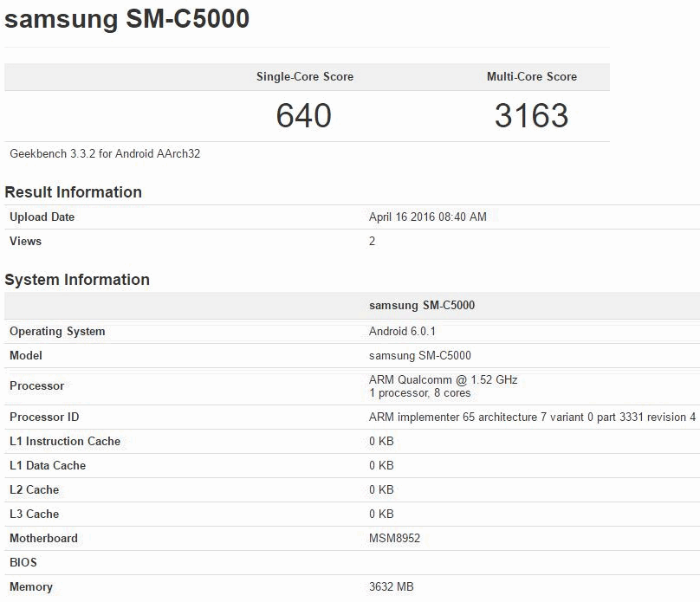
Task: Click the "ARM Qualcomm @ 1.52 GHz" text
Action: 444,379
